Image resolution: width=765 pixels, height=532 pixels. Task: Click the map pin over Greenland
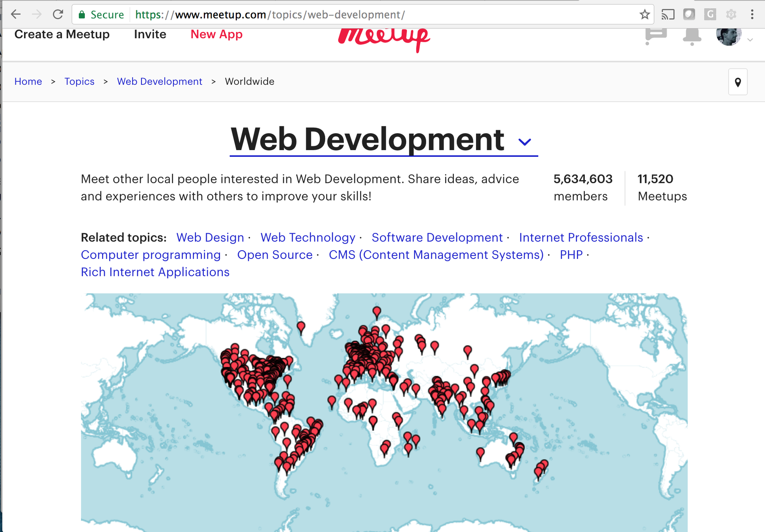coord(301,327)
